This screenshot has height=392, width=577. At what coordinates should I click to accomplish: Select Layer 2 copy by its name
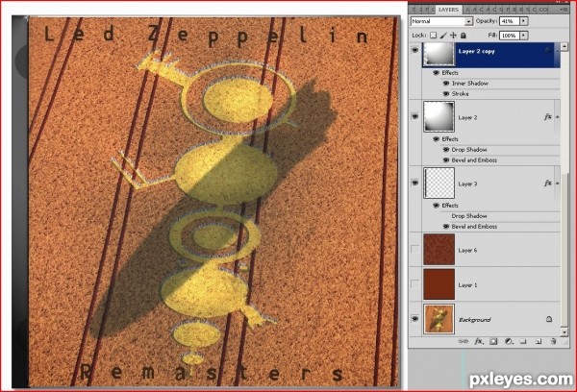[476, 51]
